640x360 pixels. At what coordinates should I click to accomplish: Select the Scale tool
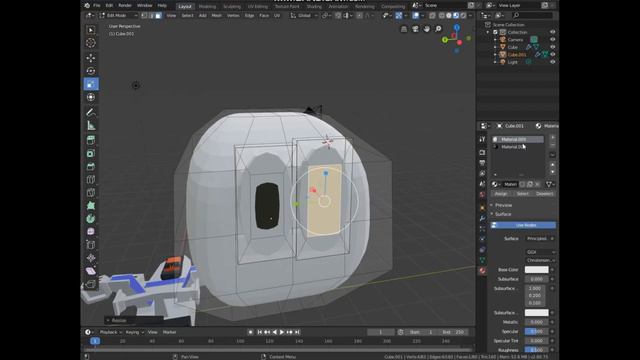[91, 84]
